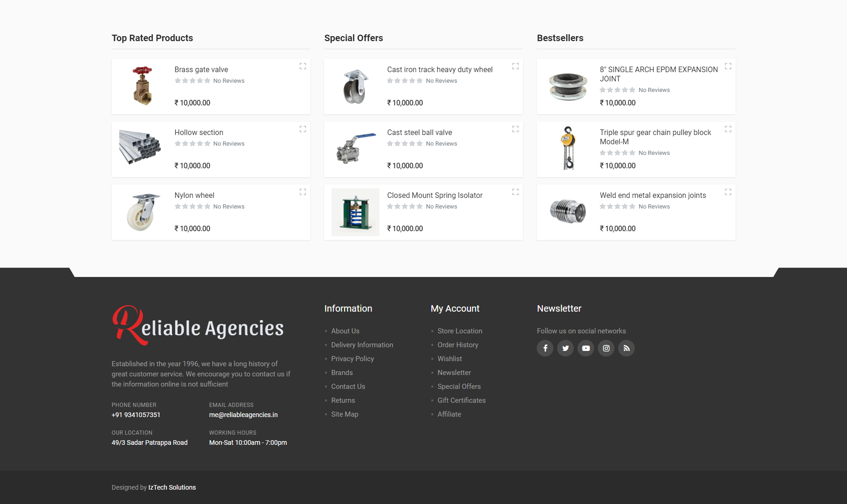Open Brass gate valve product title
Image resolution: width=847 pixels, height=504 pixels.
[x=201, y=69]
